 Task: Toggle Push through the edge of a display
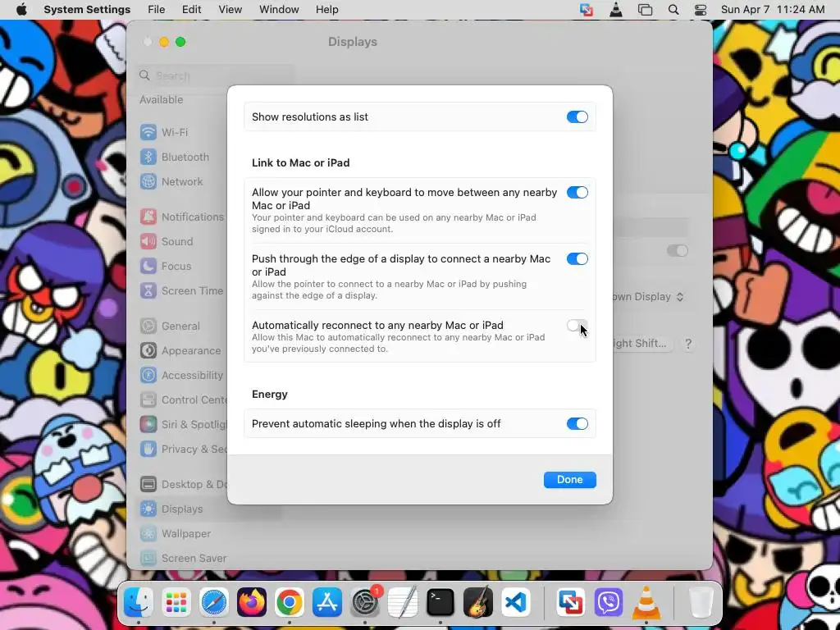point(577,258)
